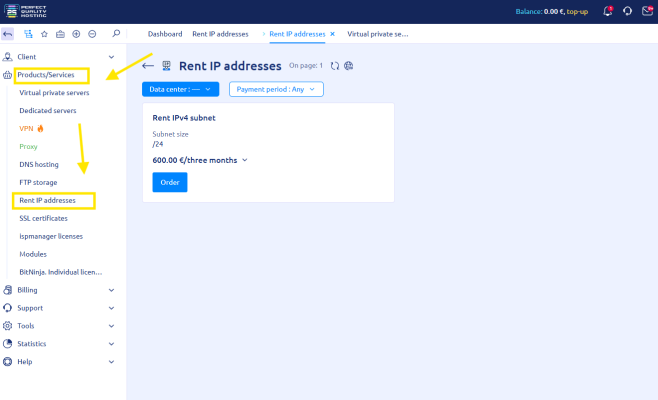This screenshot has height=400, width=658.
Task: Switch to the Dashboard tab
Action: 165,34
